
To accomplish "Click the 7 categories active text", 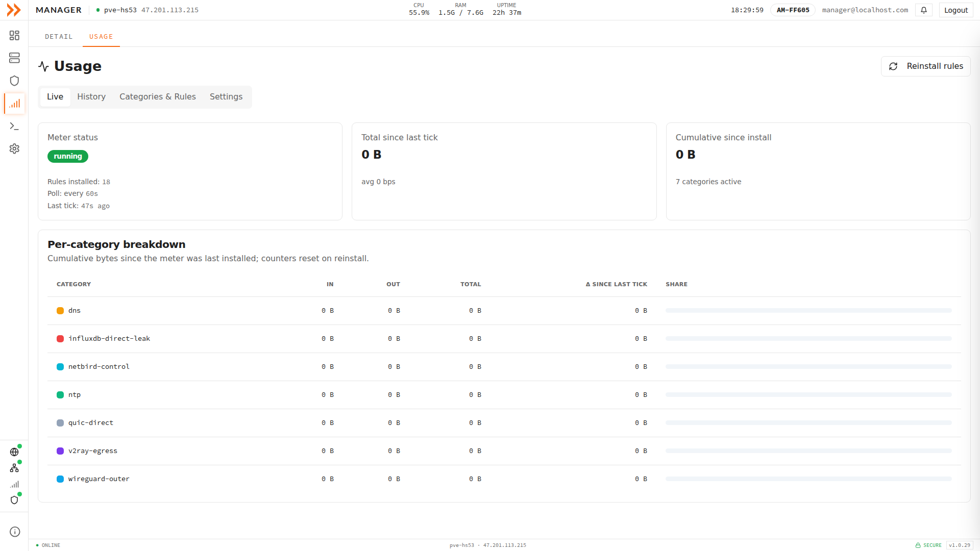I will [x=708, y=182].
